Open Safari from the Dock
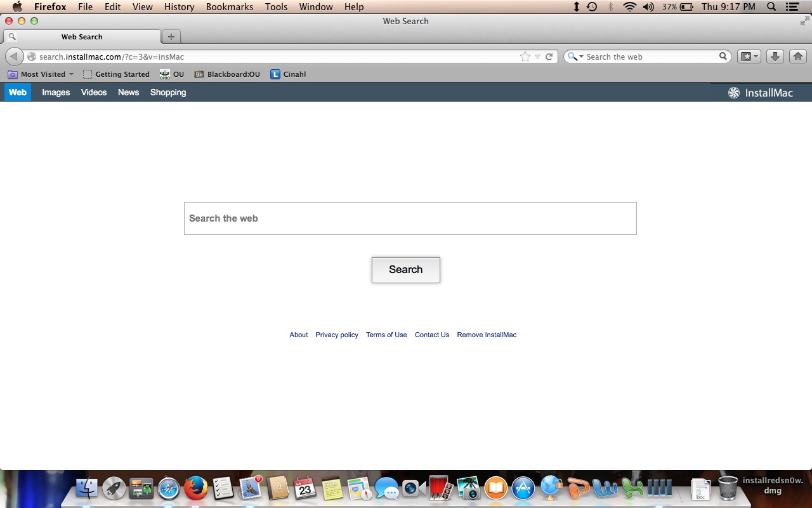This screenshot has height=508, width=812. coord(169,488)
